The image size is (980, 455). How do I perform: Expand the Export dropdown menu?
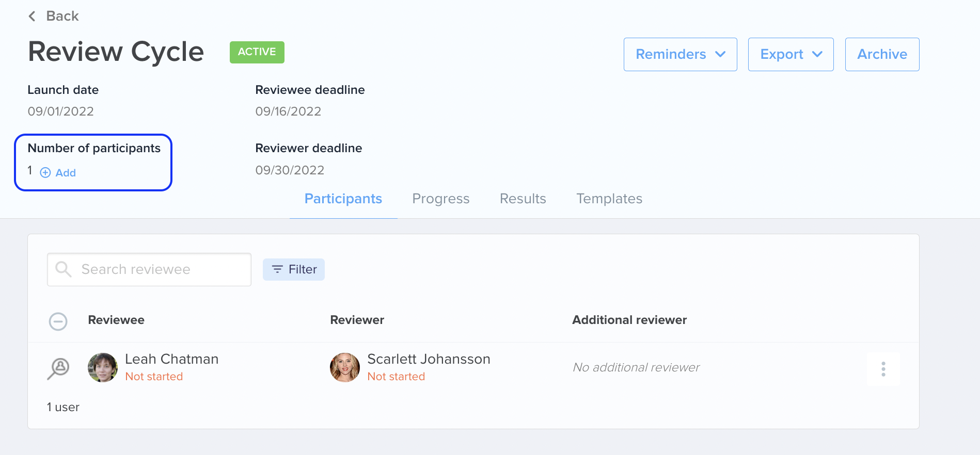(x=791, y=54)
